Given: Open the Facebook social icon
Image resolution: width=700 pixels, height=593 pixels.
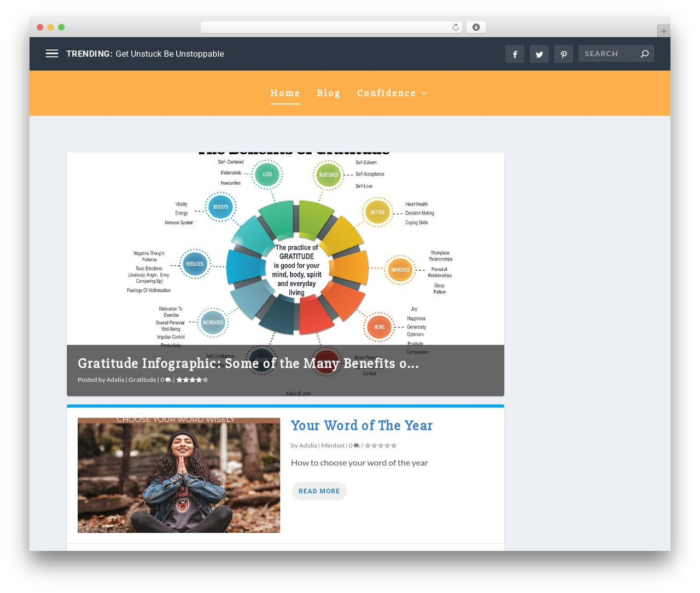Looking at the screenshot, I should coord(515,54).
